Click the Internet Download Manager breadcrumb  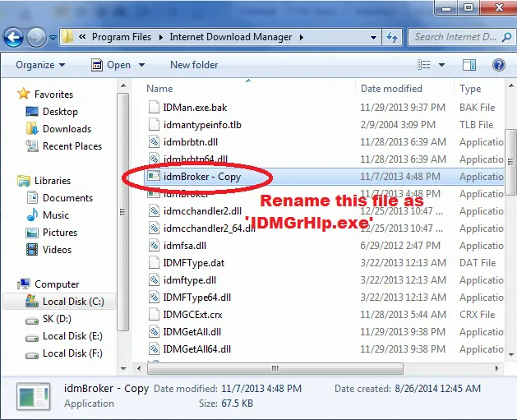coord(230,37)
